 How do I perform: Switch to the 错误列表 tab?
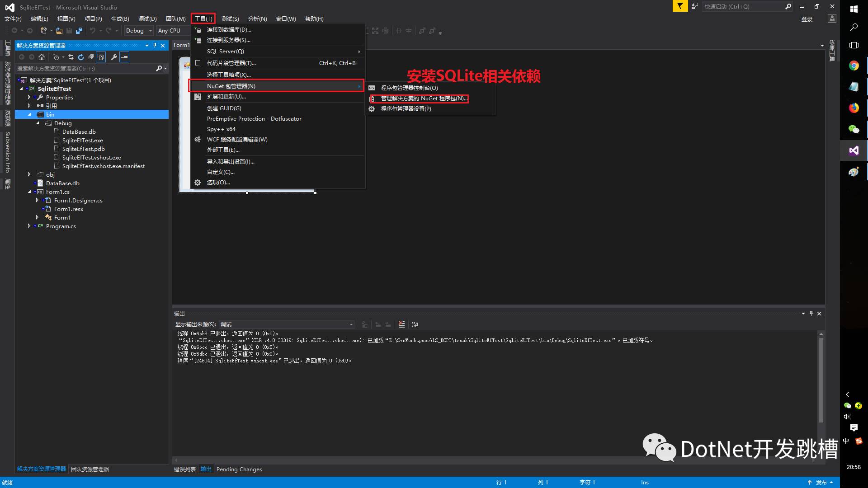coord(185,469)
